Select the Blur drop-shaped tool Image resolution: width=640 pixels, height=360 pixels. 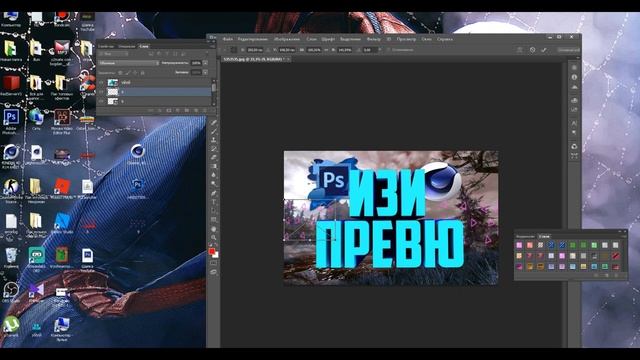pos(213,175)
